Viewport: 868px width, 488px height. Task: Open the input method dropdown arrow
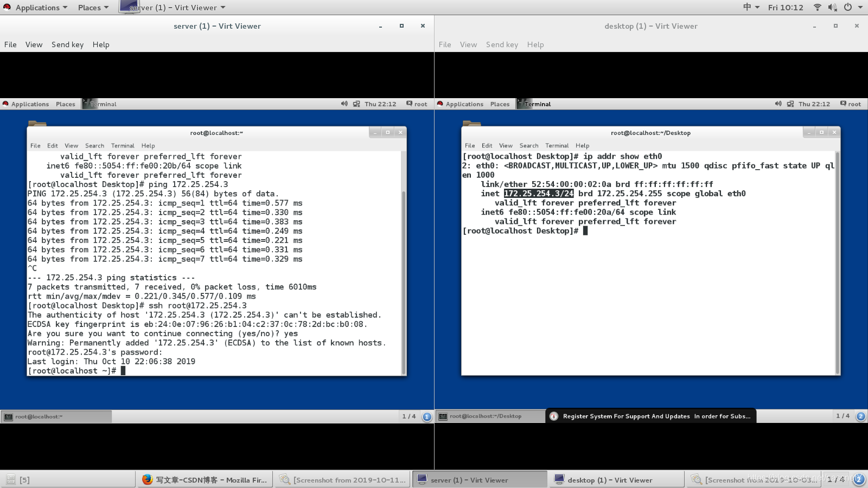point(757,7)
